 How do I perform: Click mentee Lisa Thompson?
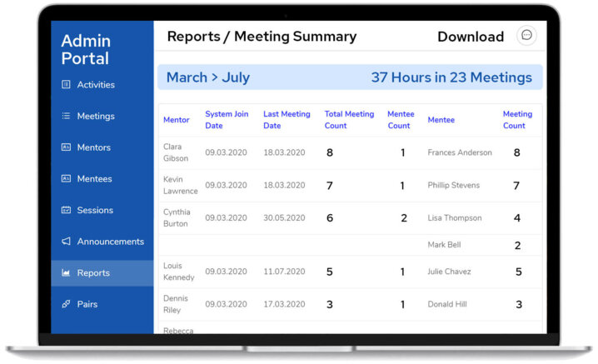point(454,218)
